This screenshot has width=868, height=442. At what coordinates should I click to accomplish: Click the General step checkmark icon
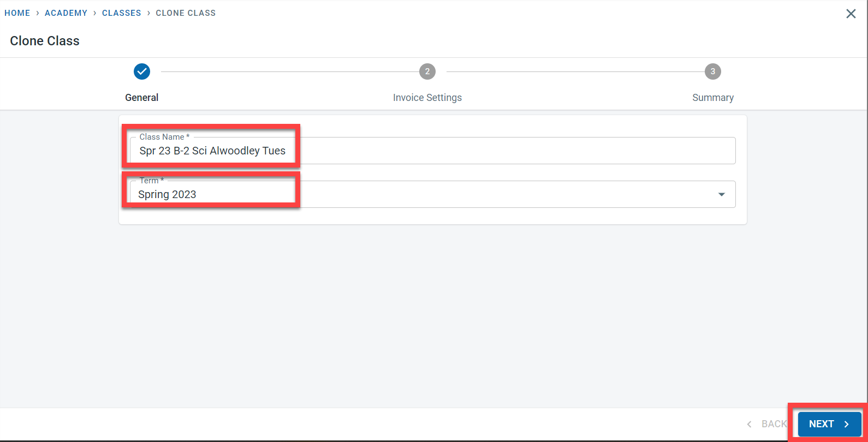pyautogui.click(x=142, y=71)
